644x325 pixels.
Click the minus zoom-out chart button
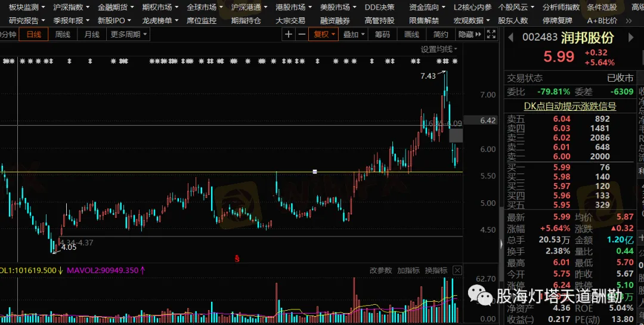click(302, 35)
